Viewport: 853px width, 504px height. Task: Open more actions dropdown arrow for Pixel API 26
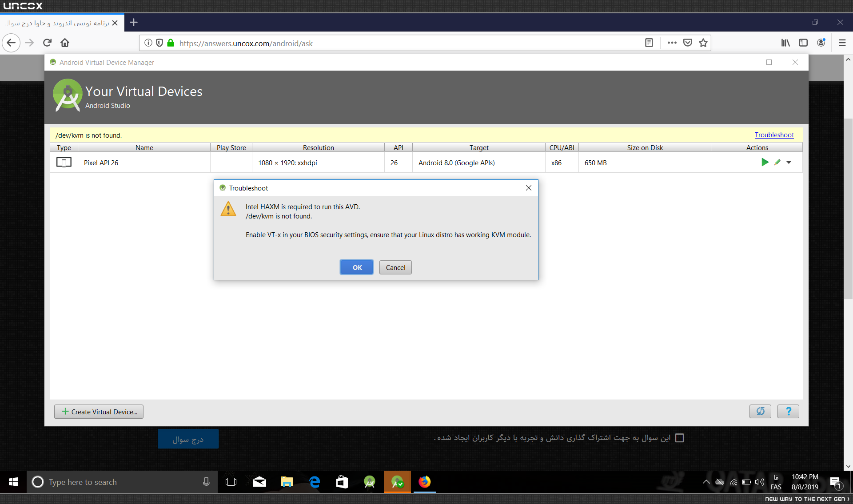pos(789,163)
